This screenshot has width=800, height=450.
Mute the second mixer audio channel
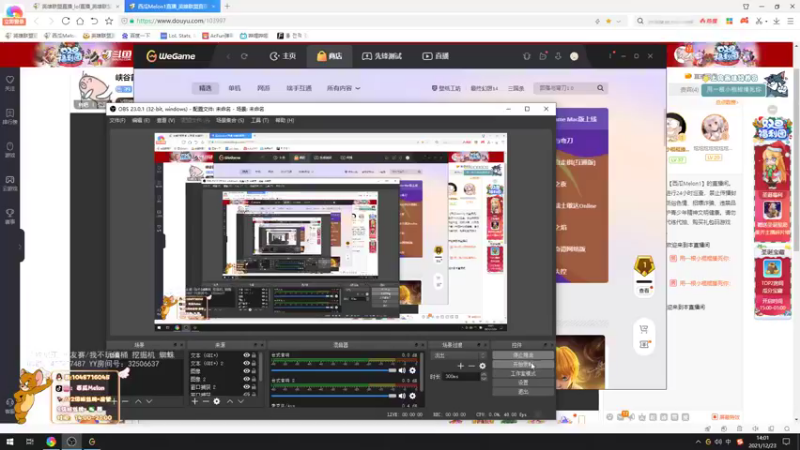pos(402,395)
